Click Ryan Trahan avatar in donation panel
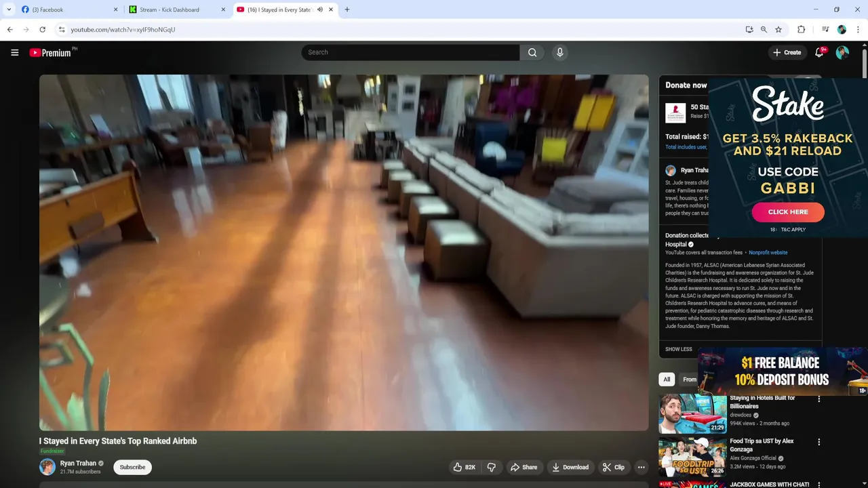 (x=671, y=171)
